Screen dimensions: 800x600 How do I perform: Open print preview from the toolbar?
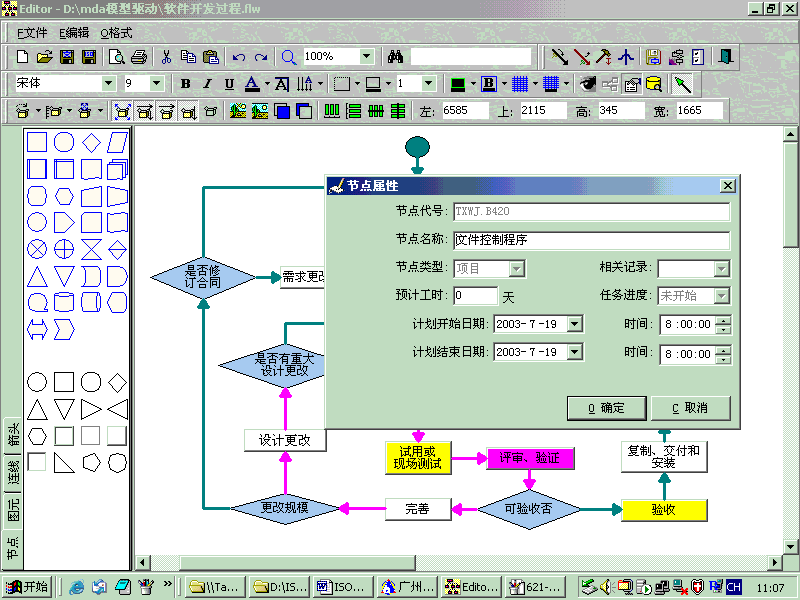[x=117, y=57]
